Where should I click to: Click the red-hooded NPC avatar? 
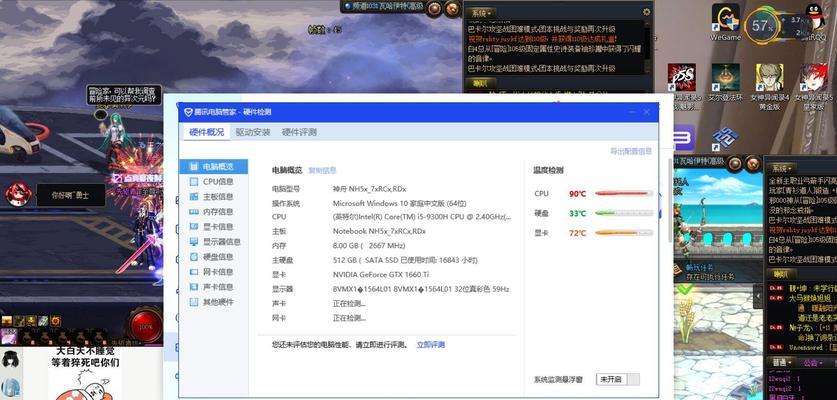coord(19,194)
